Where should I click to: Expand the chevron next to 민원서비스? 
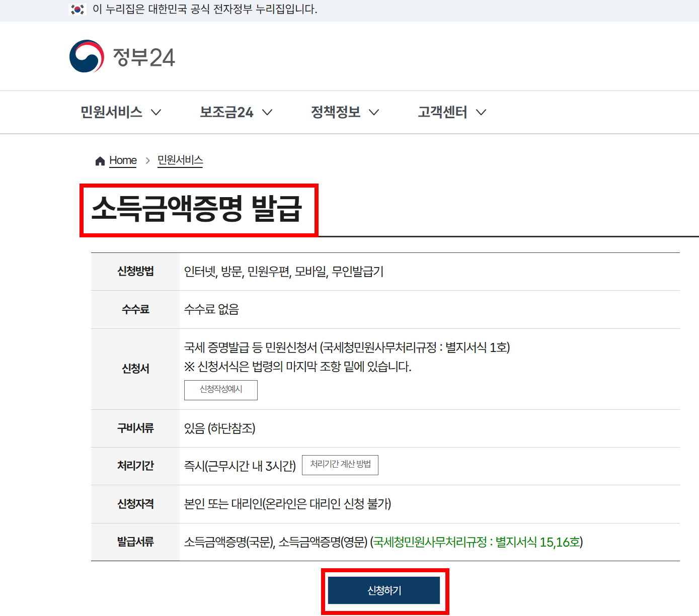click(x=157, y=112)
